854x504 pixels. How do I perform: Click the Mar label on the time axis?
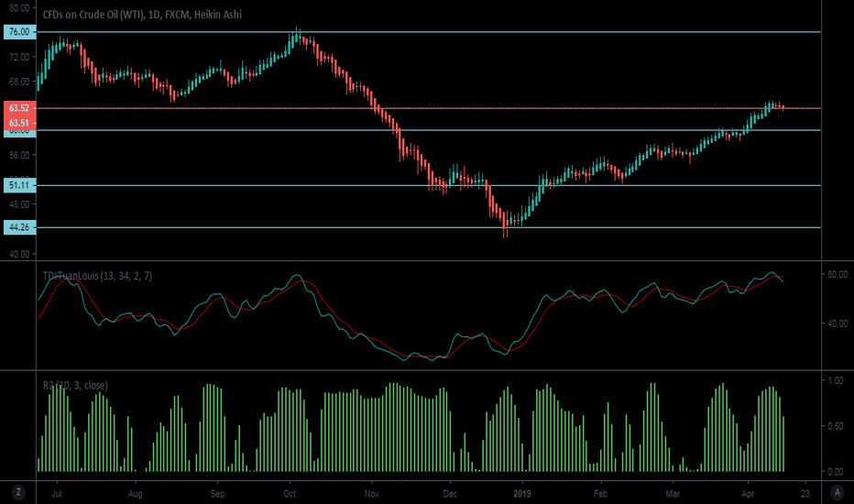click(673, 494)
